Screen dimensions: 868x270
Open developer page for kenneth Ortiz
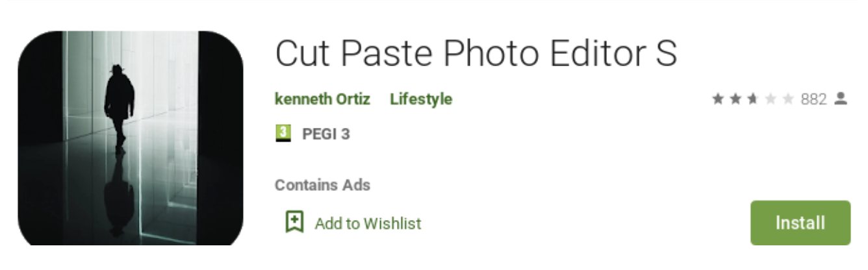(x=322, y=99)
